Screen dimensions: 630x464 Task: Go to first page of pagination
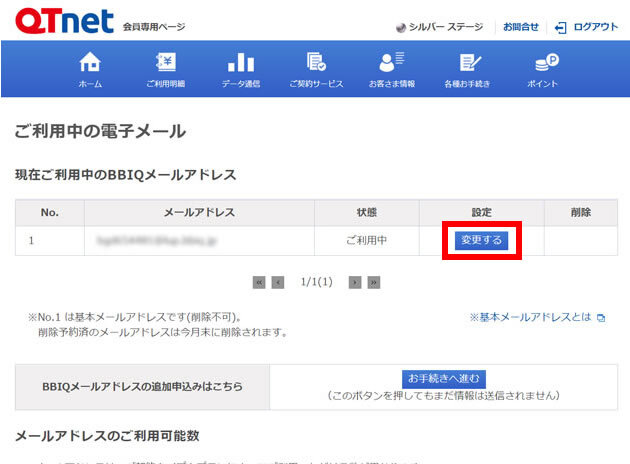point(259,283)
